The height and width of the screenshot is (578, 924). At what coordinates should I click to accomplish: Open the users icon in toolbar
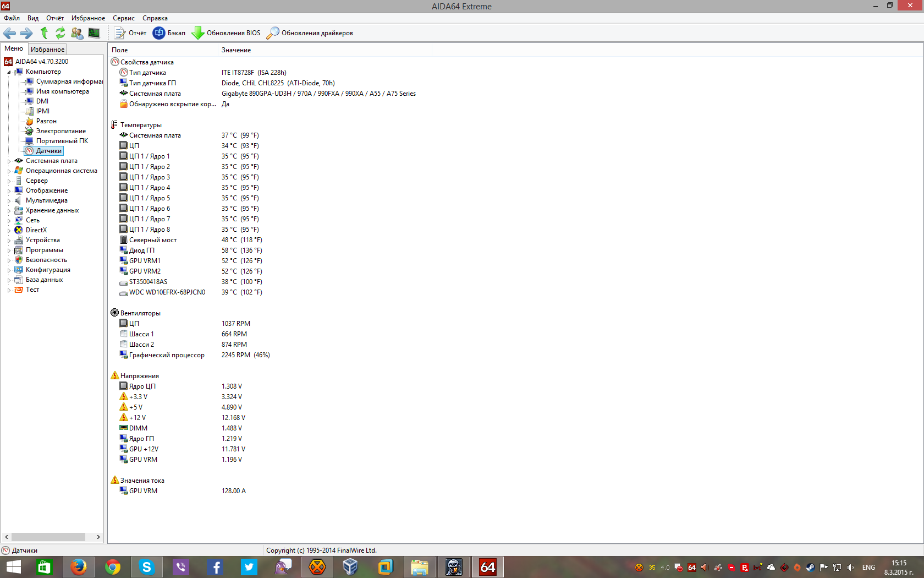(77, 33)
